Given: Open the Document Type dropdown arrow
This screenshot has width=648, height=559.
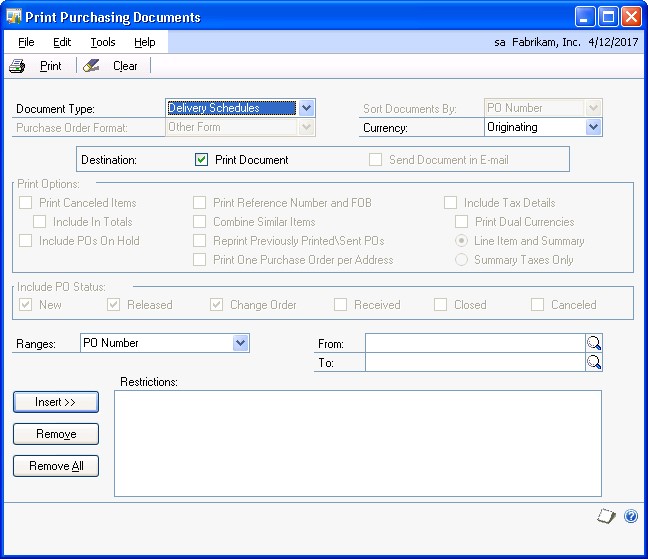Looking at the screenshot, I should click(306, 108).
